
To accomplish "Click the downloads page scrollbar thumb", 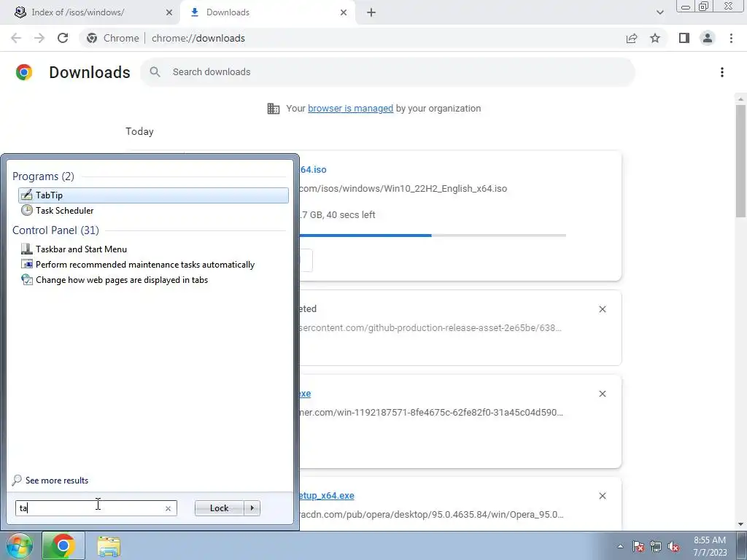I will 741,161.
